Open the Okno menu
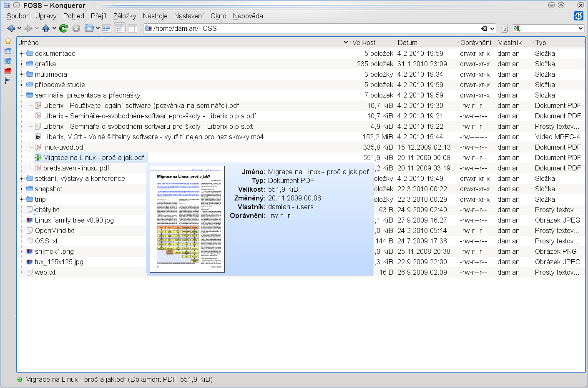Screen dimensions: 588x388 (x=219, y=16)
